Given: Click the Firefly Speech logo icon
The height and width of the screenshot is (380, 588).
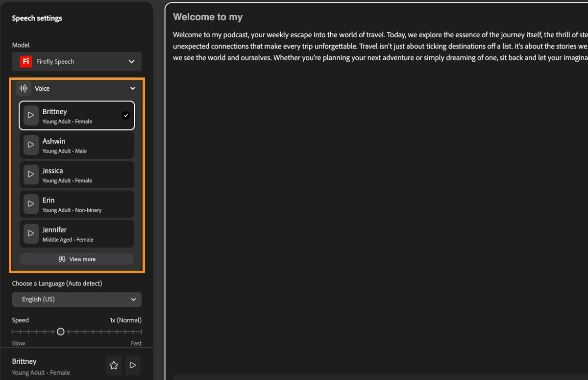Looking at the screenshot, I should pos(24,61).
